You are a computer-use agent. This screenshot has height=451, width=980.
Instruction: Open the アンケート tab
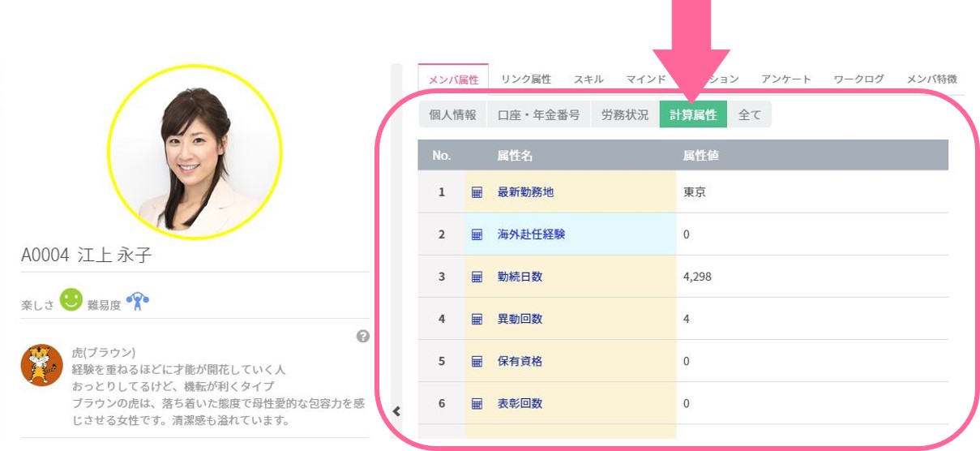pos(785,79)
